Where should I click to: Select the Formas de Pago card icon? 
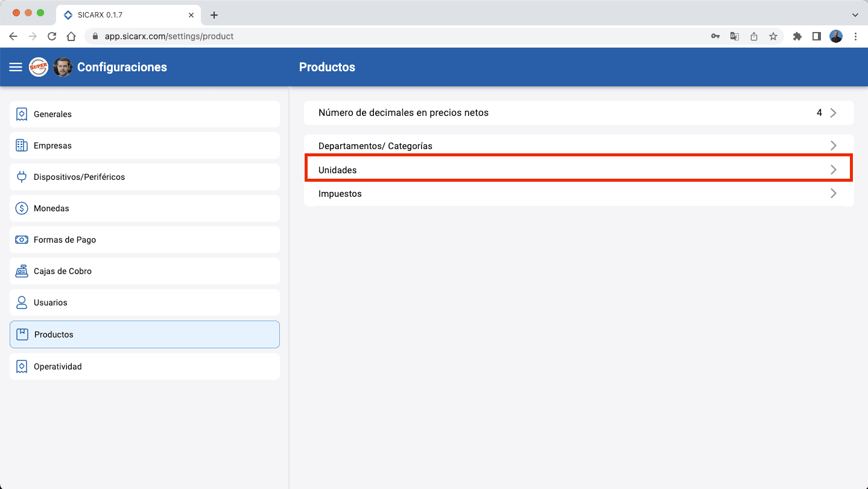(x=22, y=239)
